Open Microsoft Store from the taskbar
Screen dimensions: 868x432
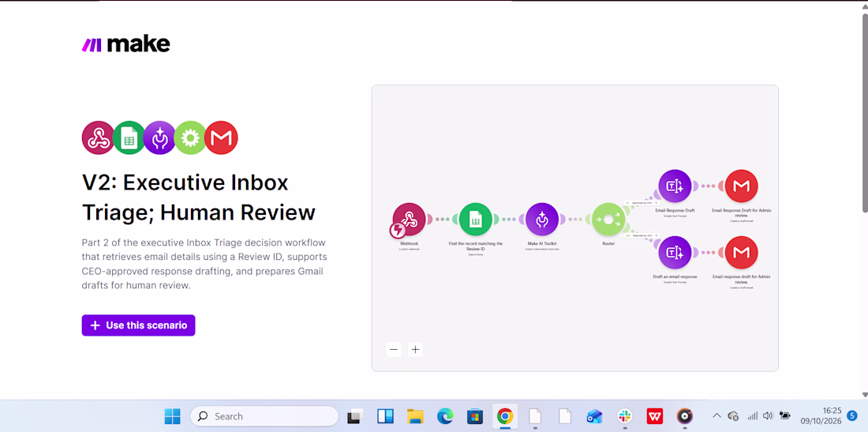click(x=475, y=416)
